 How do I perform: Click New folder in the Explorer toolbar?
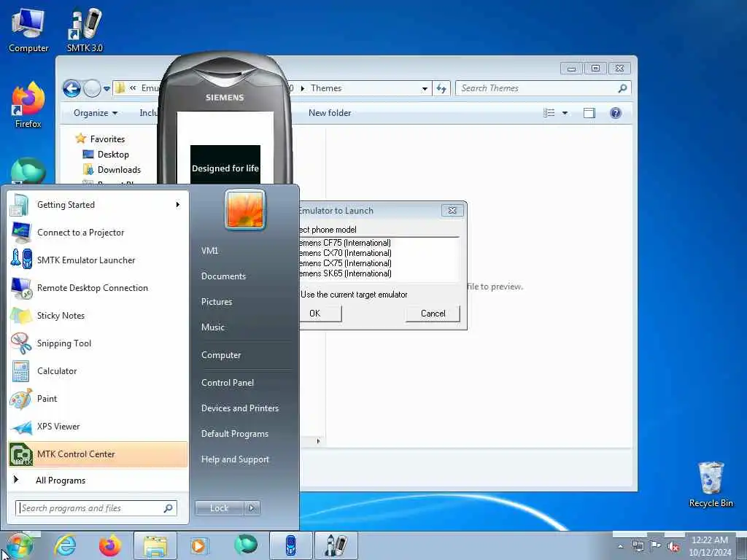pos(330,113)
